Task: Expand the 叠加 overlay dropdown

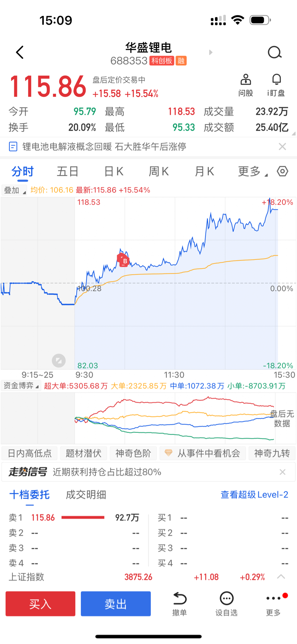Action: tap(14, 190)
